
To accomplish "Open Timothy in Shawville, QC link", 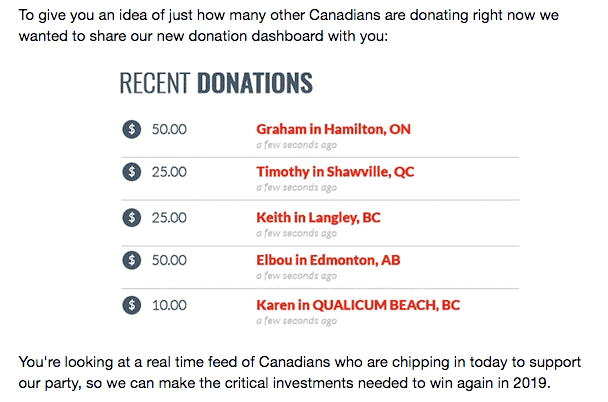I will pyautogui.click(x=335, y=172).
